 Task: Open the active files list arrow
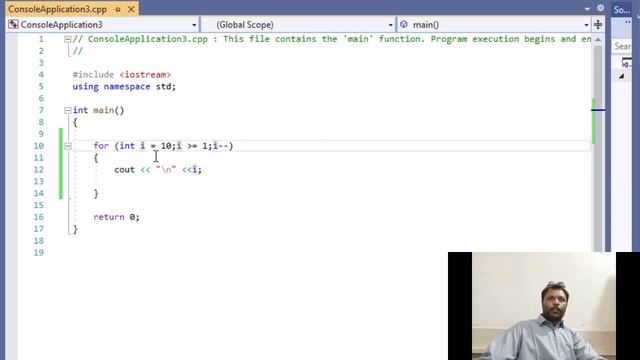(x=587, y=9)
